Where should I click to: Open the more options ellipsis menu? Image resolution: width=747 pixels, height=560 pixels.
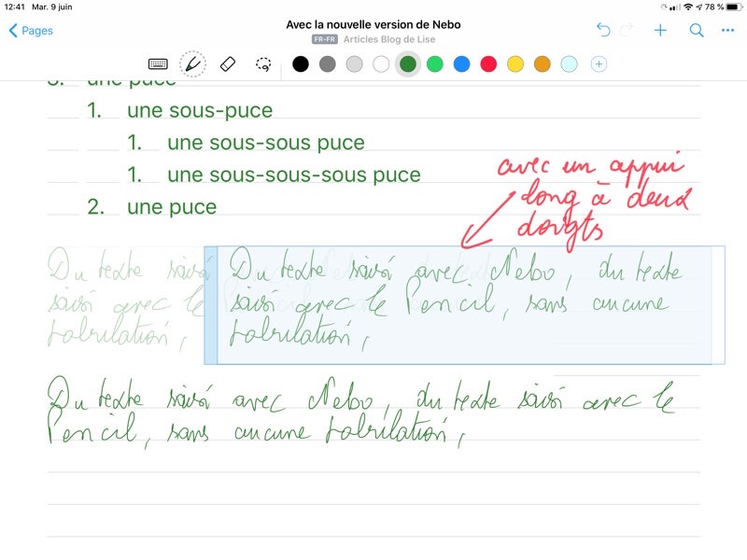[x=728, y=31]
